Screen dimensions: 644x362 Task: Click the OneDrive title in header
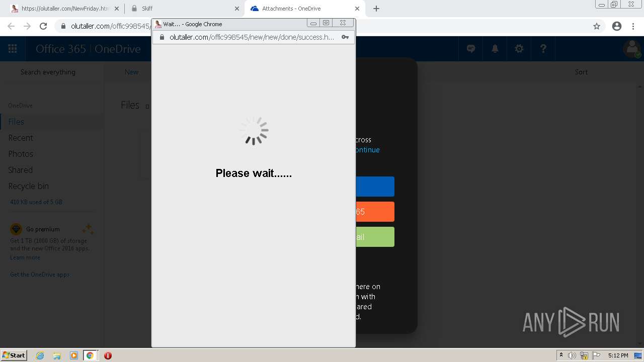click(118, 49)
